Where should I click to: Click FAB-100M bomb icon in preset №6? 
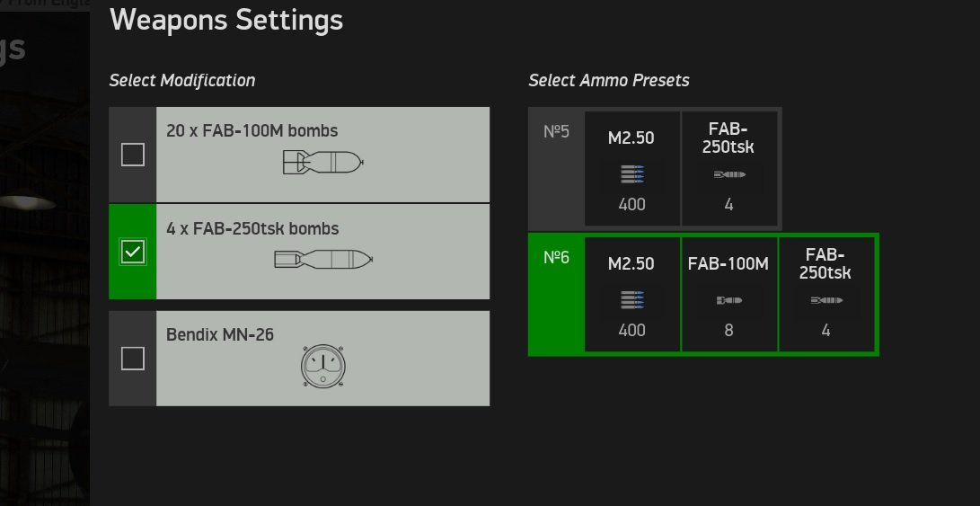(x=728, y=300)
